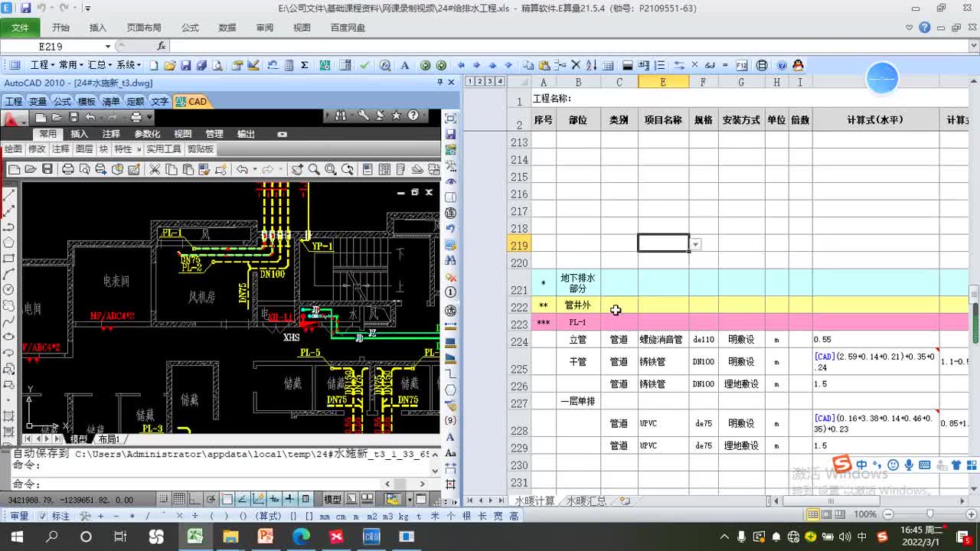Screen dimensions: 980x551
Task: Click the sort A-Z icon
Action: tap(591, 66)
